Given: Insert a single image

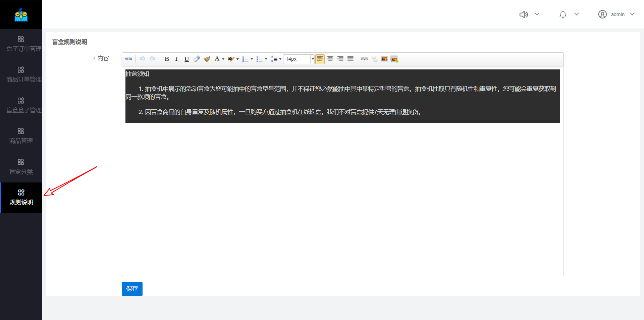Looking at the screenshot, I should pos(385,59).
